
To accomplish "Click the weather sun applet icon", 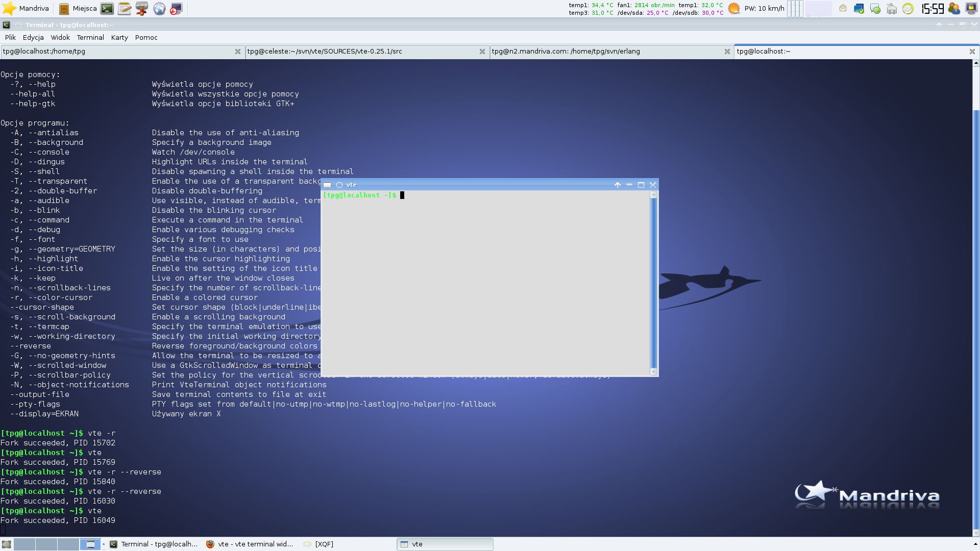I will click(734, 8).
